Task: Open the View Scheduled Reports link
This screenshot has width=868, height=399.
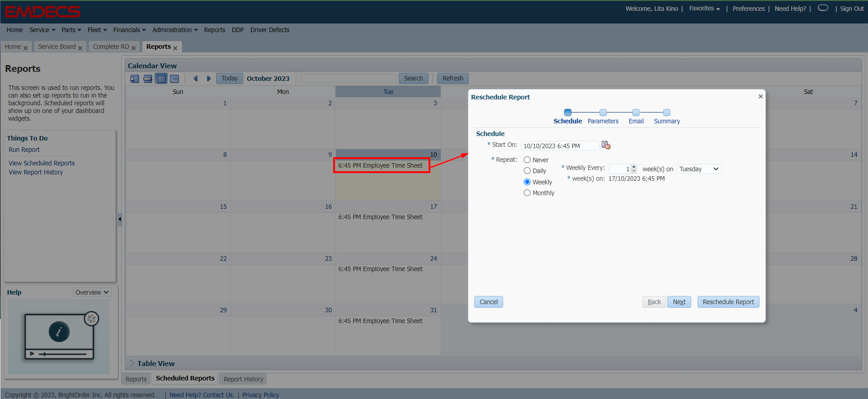Action: (x=42, y=163)
